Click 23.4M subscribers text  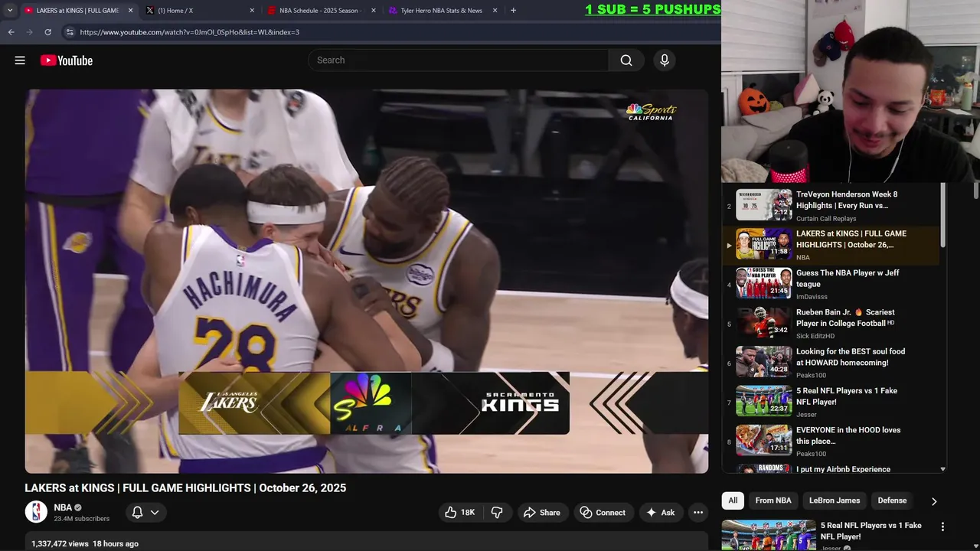tap(81, 519)
